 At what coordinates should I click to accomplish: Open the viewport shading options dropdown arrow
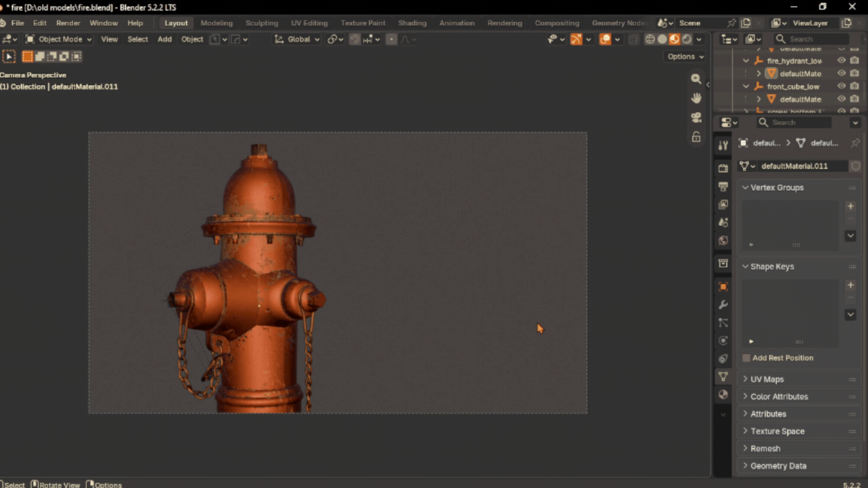(699, 39)
